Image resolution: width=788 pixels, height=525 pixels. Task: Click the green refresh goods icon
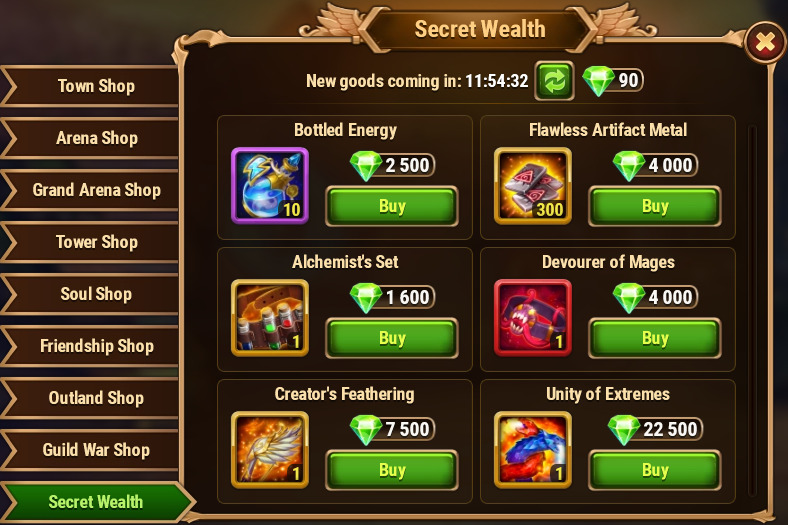(x=554, y=80)
